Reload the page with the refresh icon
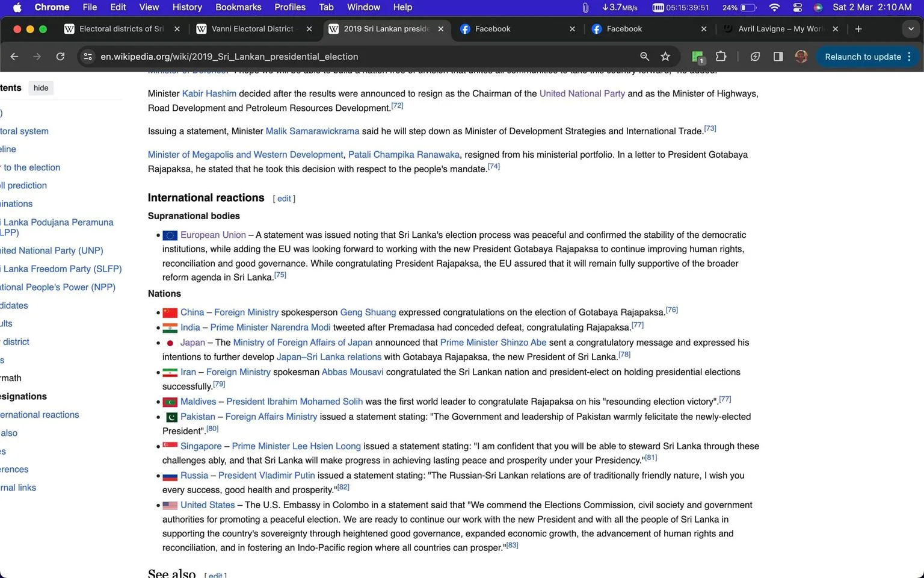Screen dimensions: 924x578 [60, 57]
